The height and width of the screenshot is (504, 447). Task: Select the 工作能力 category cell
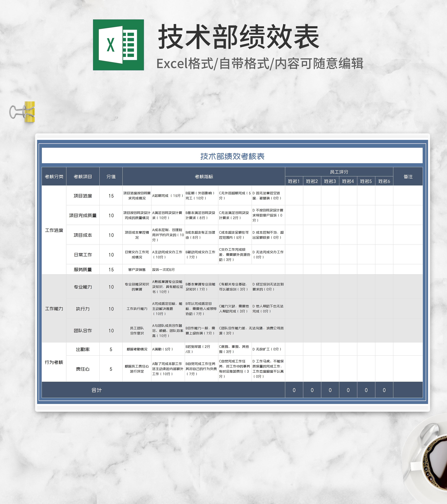54,308
